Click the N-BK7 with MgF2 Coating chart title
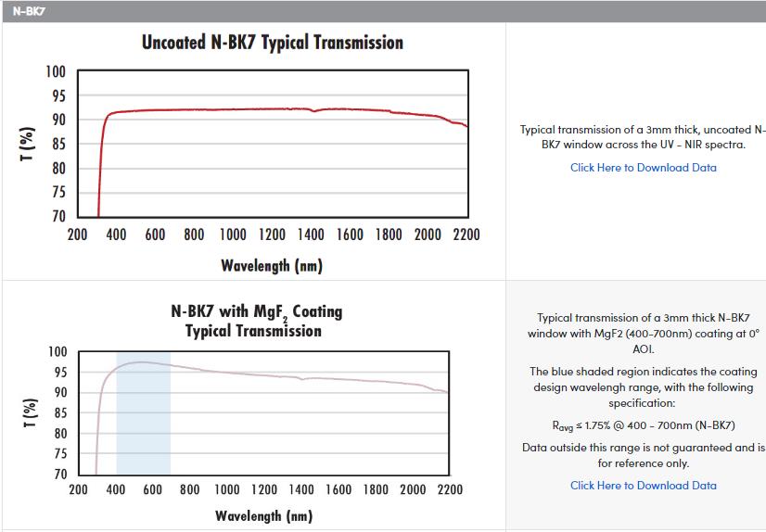The height and width of the screenshot is (532, 766). tap(256, 321)
